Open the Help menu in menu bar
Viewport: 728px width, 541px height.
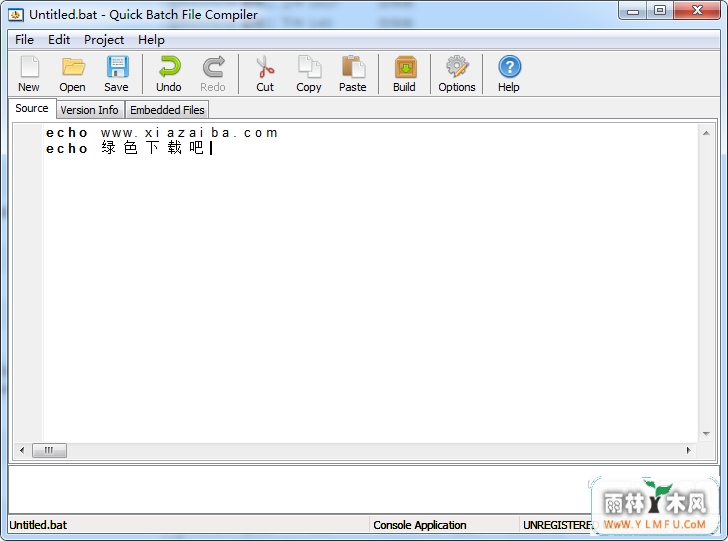151,40
